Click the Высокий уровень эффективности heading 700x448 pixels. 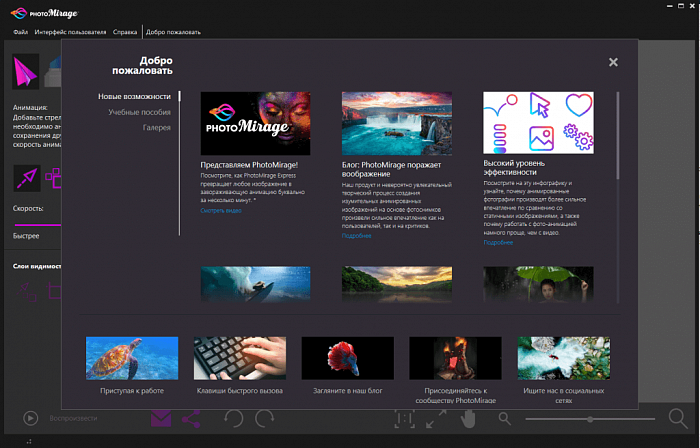click(514, 168)
